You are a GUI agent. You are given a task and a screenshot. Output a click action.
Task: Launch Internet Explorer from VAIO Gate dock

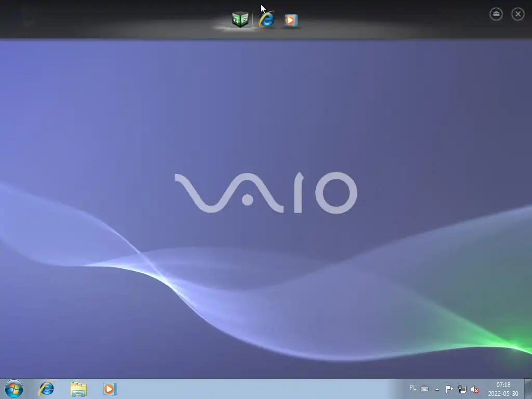point(267,19)
